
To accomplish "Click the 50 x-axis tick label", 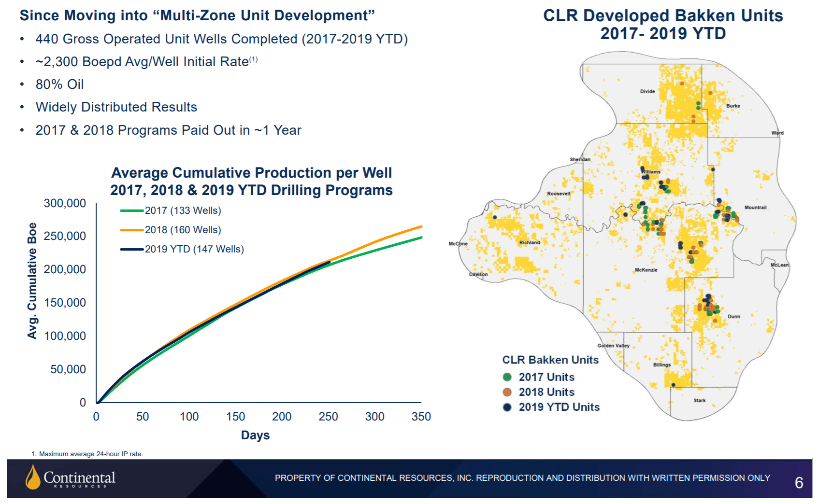I will (143, 417).
